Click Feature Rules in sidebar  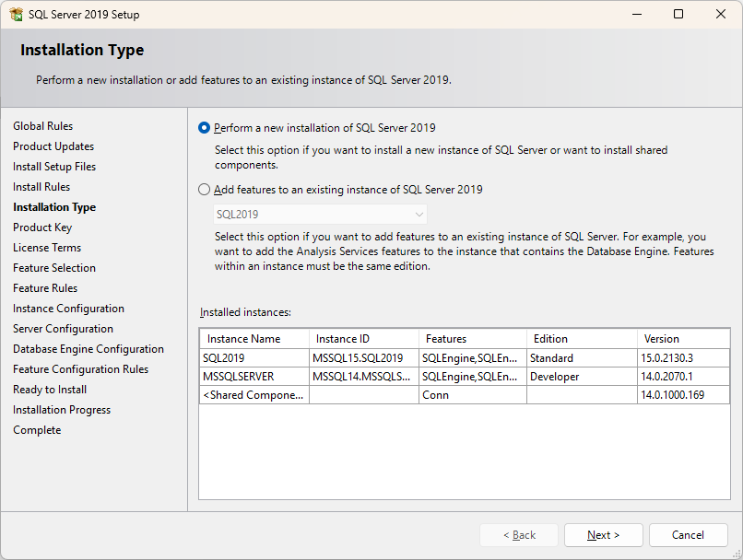45,288
